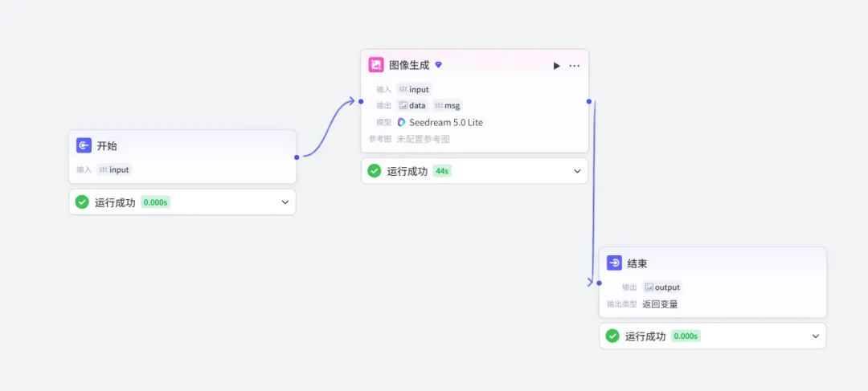Click the output variable tag in 结束 node

click(662, 287)
